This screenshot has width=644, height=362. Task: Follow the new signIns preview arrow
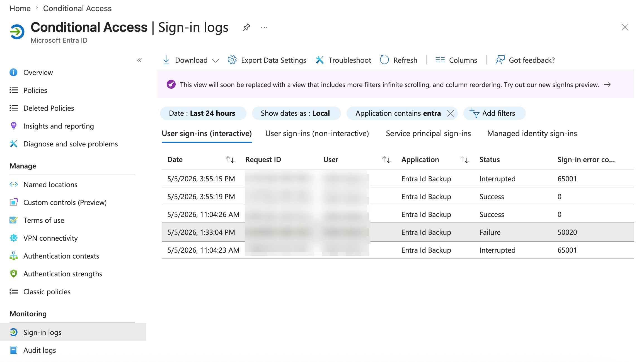607,85
